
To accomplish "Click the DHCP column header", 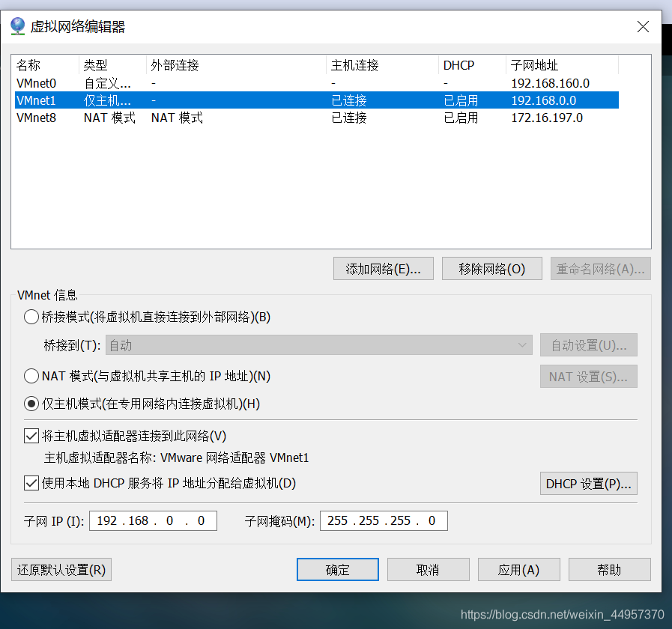I will 472,65.
